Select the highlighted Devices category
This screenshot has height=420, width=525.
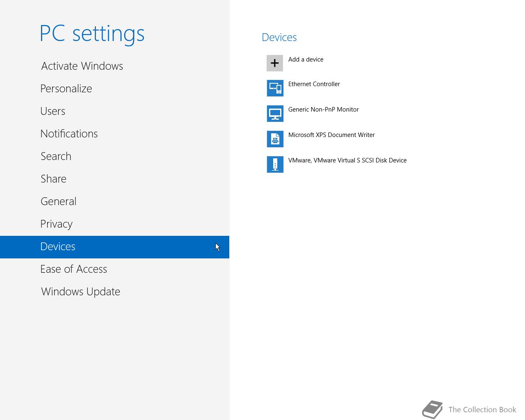[114, 247]
